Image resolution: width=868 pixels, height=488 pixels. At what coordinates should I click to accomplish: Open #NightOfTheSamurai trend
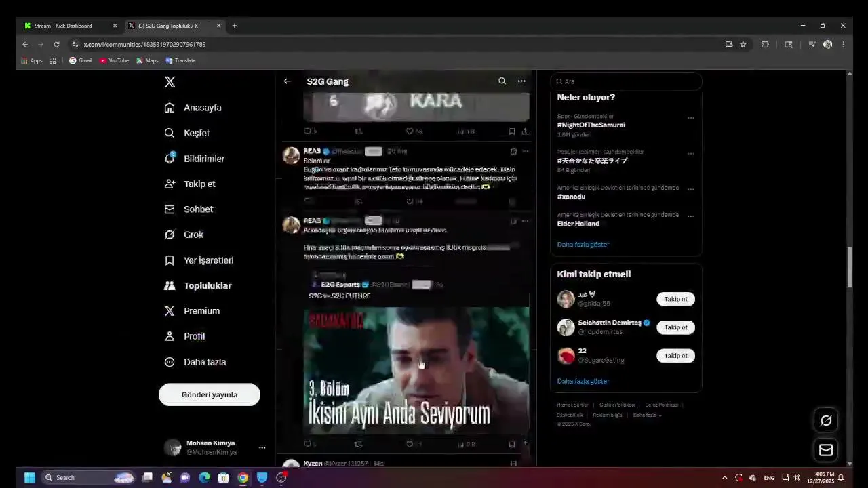point(591,125)
